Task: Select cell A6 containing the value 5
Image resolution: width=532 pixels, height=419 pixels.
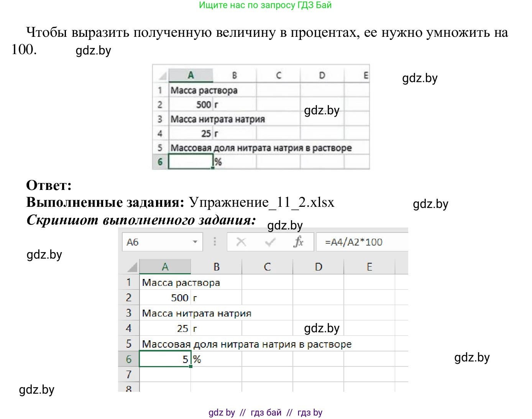Action: pos(165,359)
